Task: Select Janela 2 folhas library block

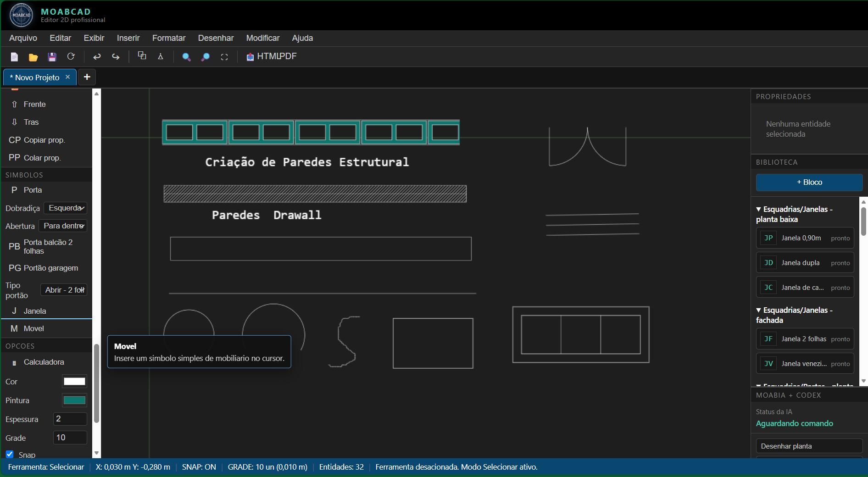Action: pos(805,339)
